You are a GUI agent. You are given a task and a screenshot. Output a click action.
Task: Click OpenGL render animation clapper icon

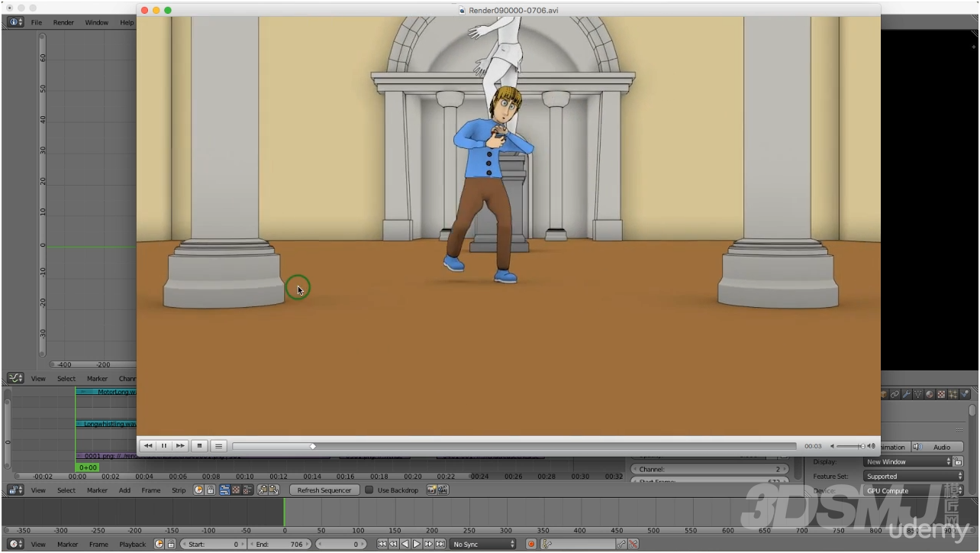click(443, 490)
